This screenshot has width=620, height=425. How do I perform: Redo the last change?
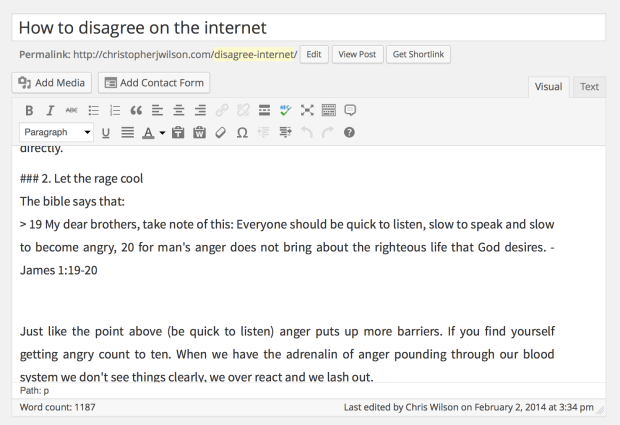click(328, 132)
